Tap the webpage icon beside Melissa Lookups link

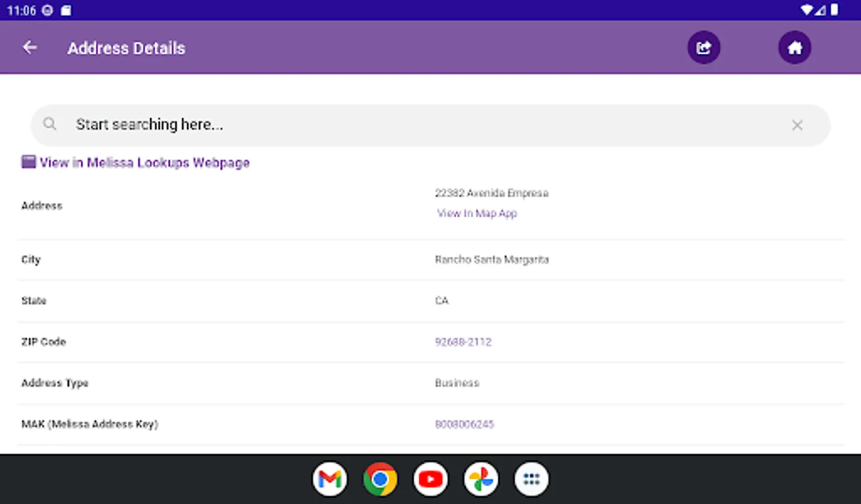(x=27, y=162)
